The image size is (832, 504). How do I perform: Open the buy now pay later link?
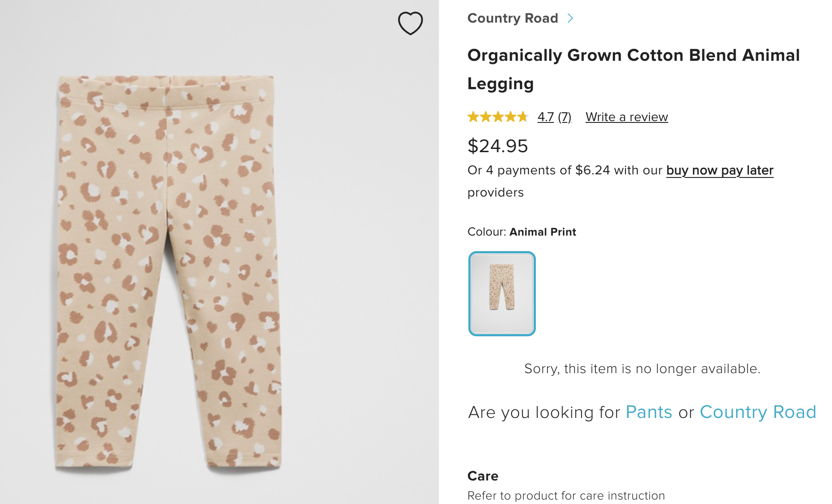tap(720, 170)
